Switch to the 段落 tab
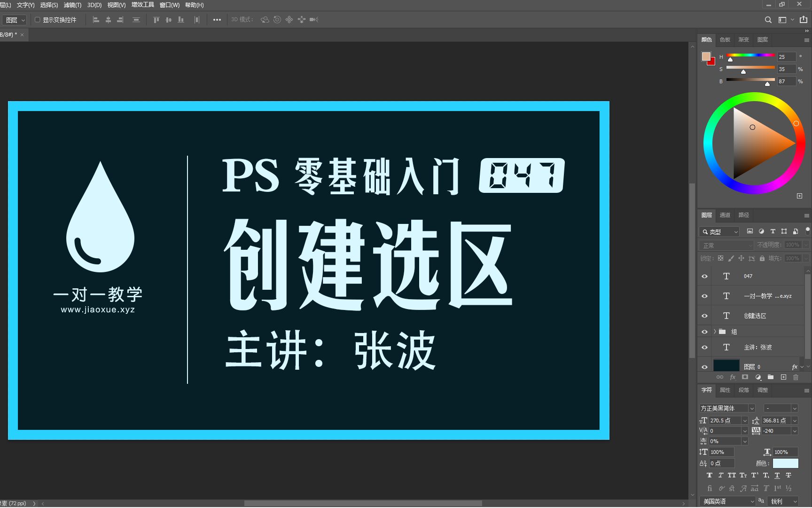 [x=744, y=390]
